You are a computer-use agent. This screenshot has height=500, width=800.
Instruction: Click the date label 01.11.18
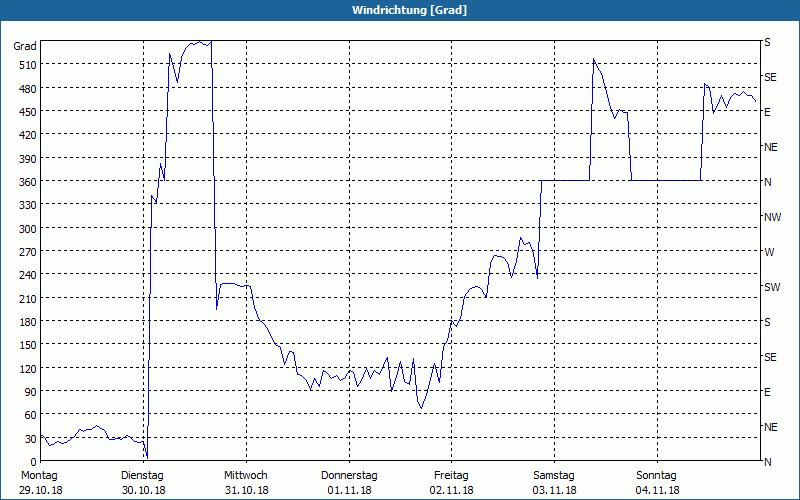pos(349,490)
